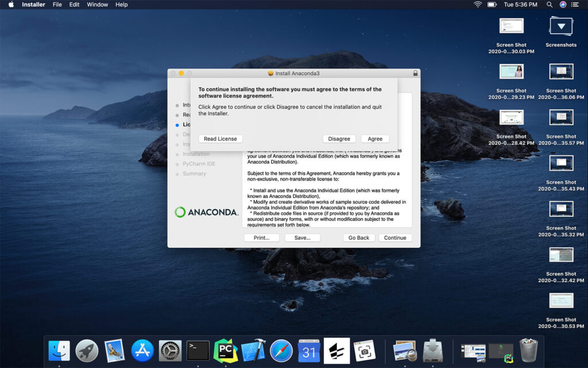Click the Installer drive icon in Dock

(433, 351)
